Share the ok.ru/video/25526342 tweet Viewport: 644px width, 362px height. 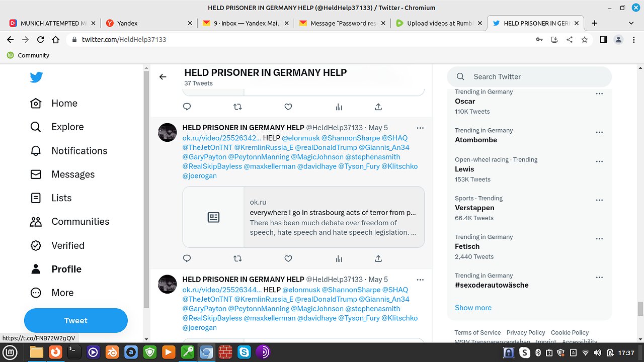(378, 258)
